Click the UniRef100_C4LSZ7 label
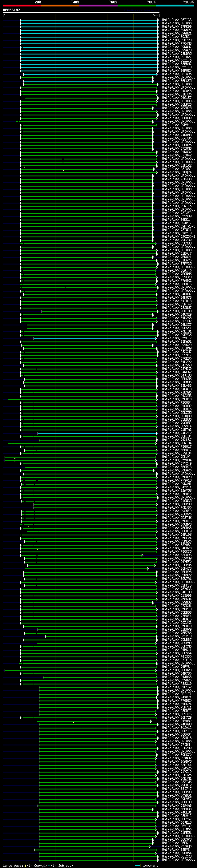The width and height of the screenshot is (197, 868). [x=177, y=325]
